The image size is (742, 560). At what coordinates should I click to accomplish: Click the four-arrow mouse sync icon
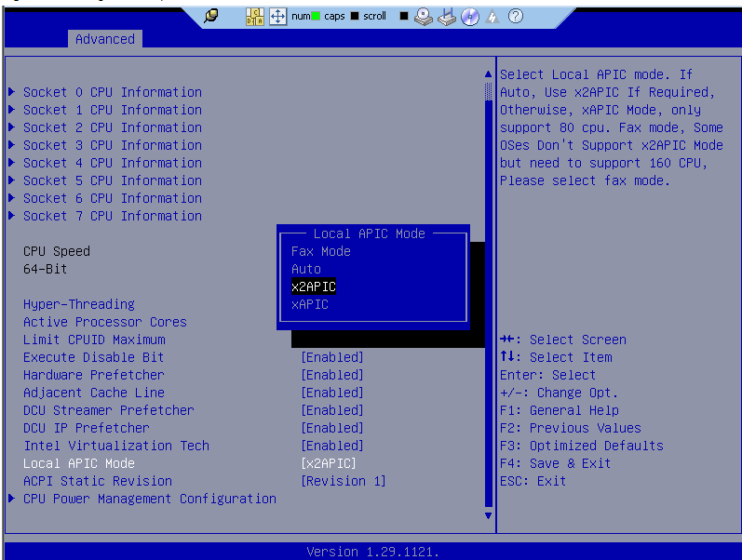click(x=277, y=17)
